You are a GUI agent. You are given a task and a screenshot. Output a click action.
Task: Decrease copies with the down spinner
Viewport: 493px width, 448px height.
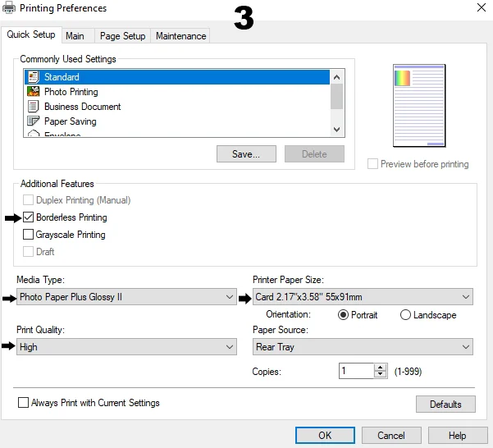(x=381, y=374)
